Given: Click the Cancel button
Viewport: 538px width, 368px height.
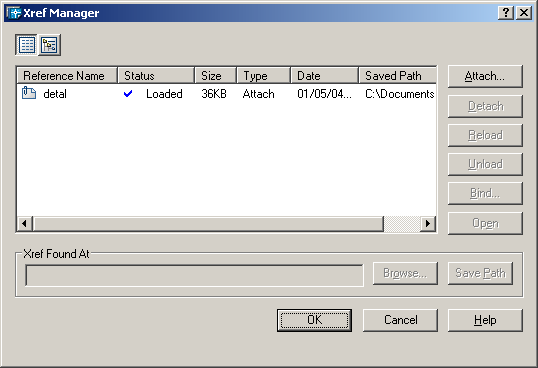Looking at the screenshot, I should tap(400, 320).
